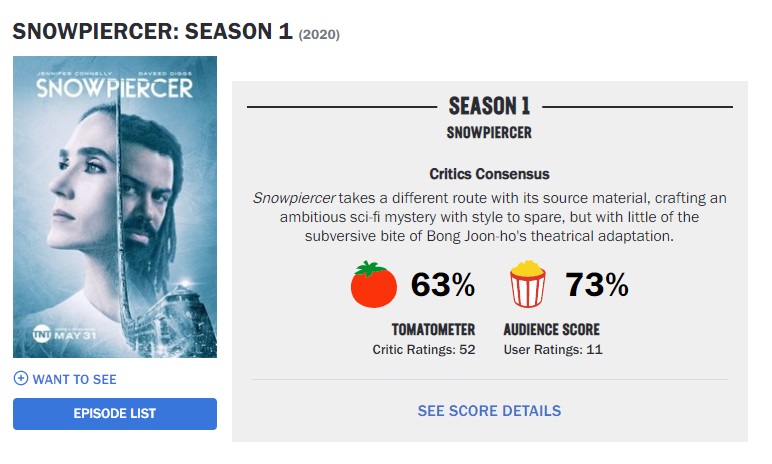This screenshot has height=464, width=772.
Task: Click the popcorn bucket Audience Score icon
Action: click(x=527, y=284)
